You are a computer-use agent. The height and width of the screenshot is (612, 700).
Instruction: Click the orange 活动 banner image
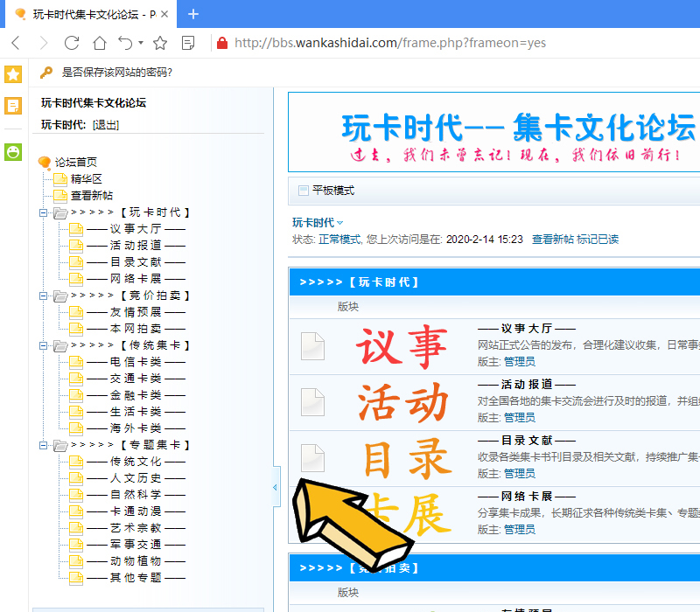[x=402, y=403]
